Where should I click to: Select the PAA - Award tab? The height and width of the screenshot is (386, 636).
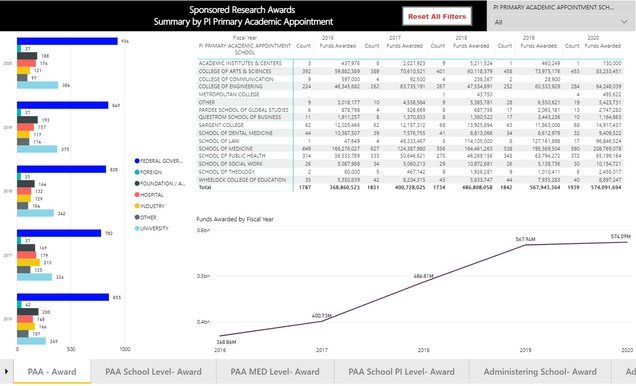click(x=52, y=371)
